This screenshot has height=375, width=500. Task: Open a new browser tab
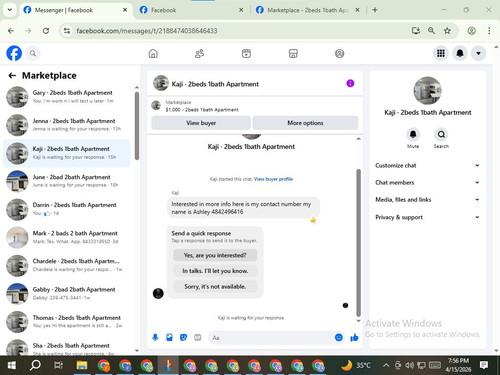pos(375,10)
